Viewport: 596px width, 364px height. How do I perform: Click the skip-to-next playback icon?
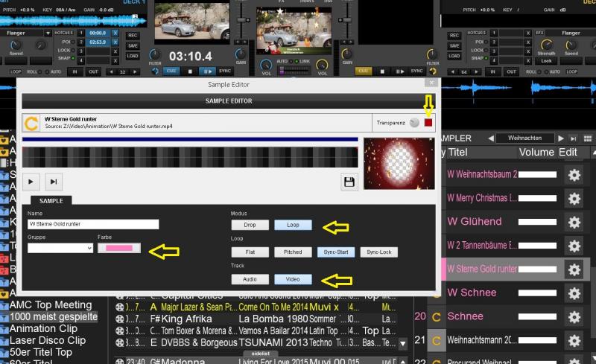click(x=53, y=181)
